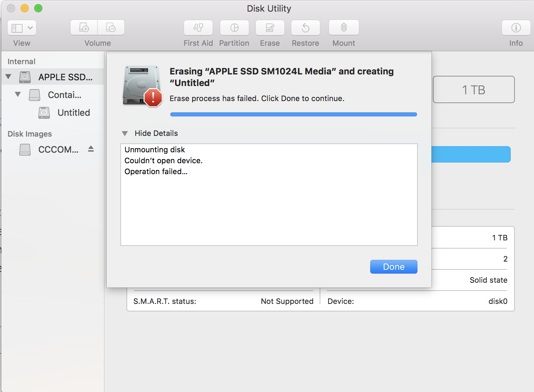
Task: Select APPLE SSD... in the sidebar
Action: [x=65, y=77]
